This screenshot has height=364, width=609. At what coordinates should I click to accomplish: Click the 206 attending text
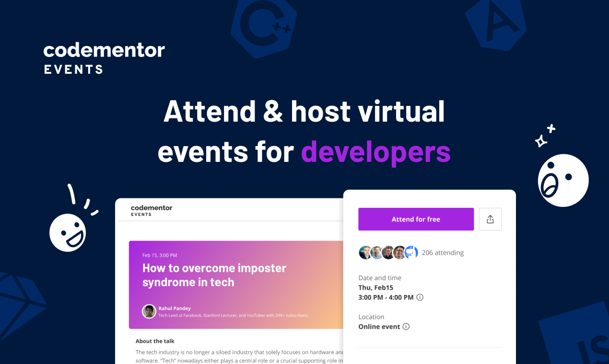coord(443,253)
